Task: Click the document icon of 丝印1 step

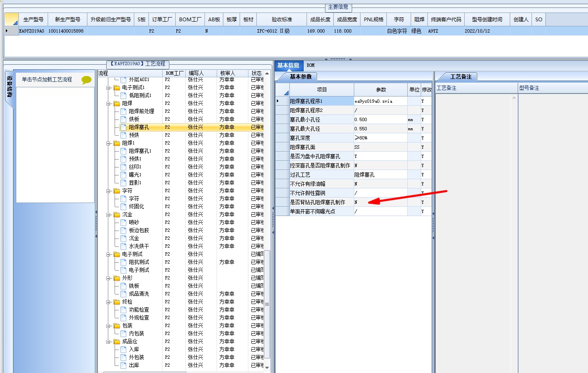Action: tap(123, 167)
